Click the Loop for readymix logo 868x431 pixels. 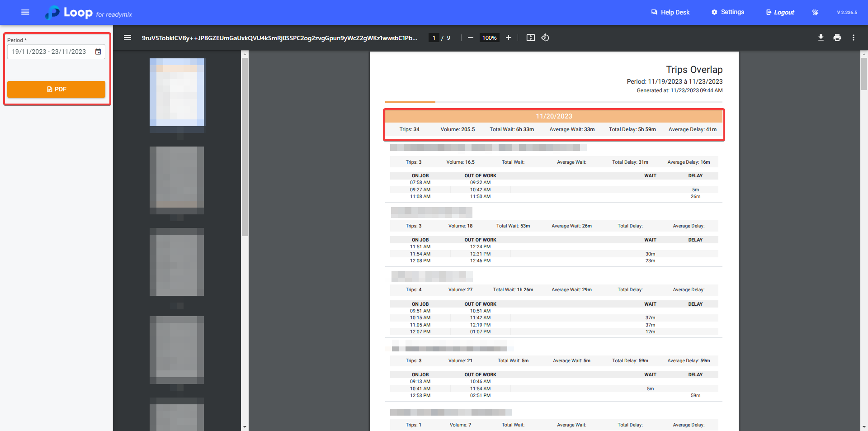pos(89,13)
